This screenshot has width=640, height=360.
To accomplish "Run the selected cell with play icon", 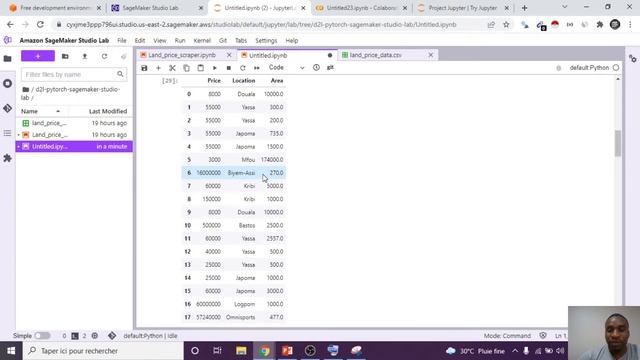I will 215,68.
